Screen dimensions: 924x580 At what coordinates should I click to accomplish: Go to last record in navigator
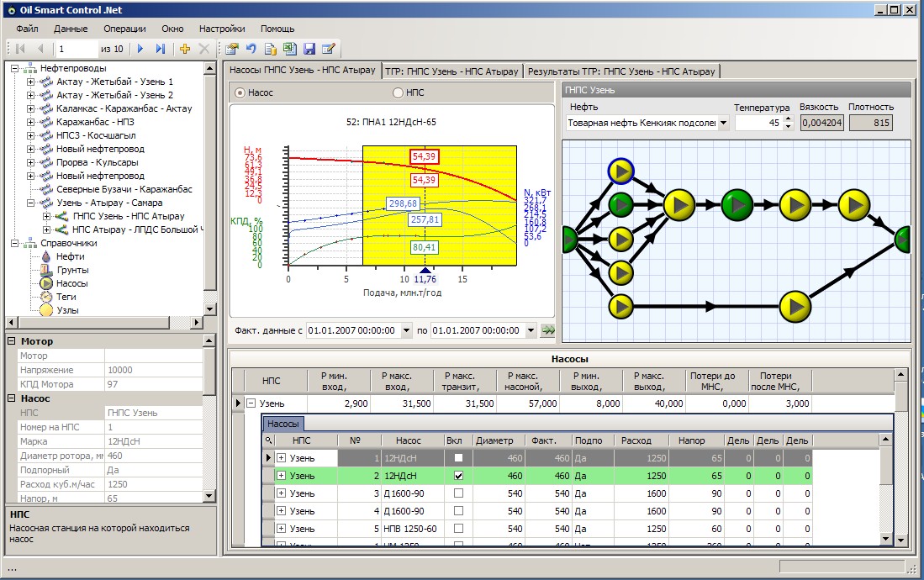(x=160, y=49)
